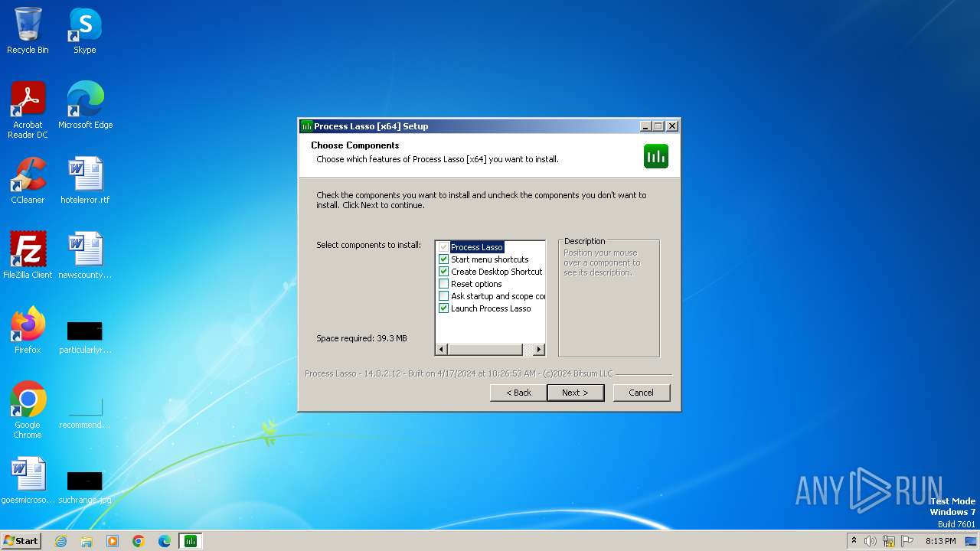The height and width of the screenshot is (551, 980).
Task: Uncheck Launch Process Lasso
Action: [443, 308]
